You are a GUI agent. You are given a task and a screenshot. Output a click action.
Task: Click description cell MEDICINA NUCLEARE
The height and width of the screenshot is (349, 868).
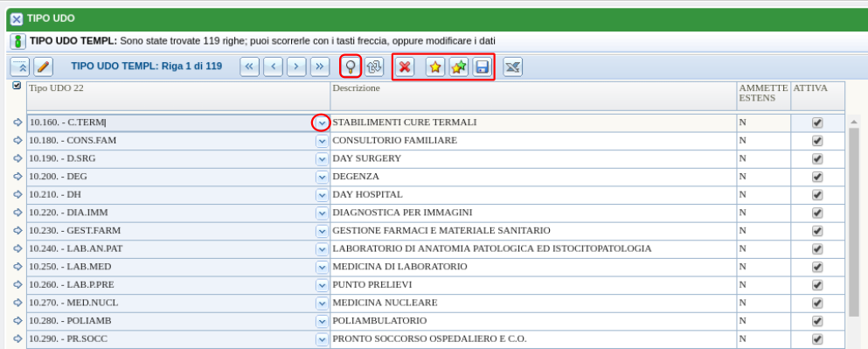533,303
